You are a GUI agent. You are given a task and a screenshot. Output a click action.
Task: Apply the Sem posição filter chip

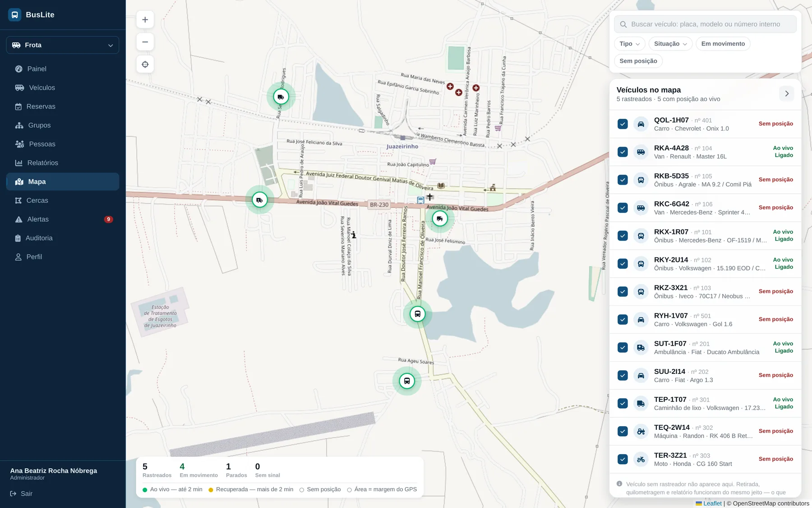pos(638,61)
